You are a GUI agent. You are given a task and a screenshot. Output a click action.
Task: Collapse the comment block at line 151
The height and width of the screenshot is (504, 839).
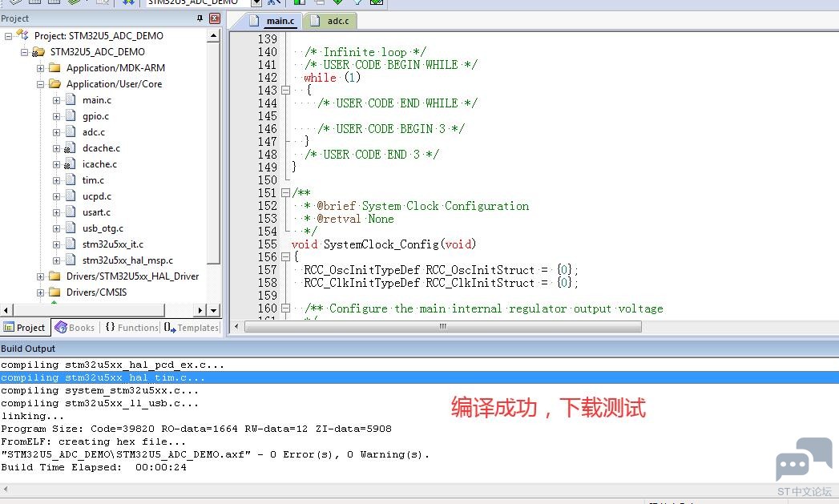coord(286,192)
